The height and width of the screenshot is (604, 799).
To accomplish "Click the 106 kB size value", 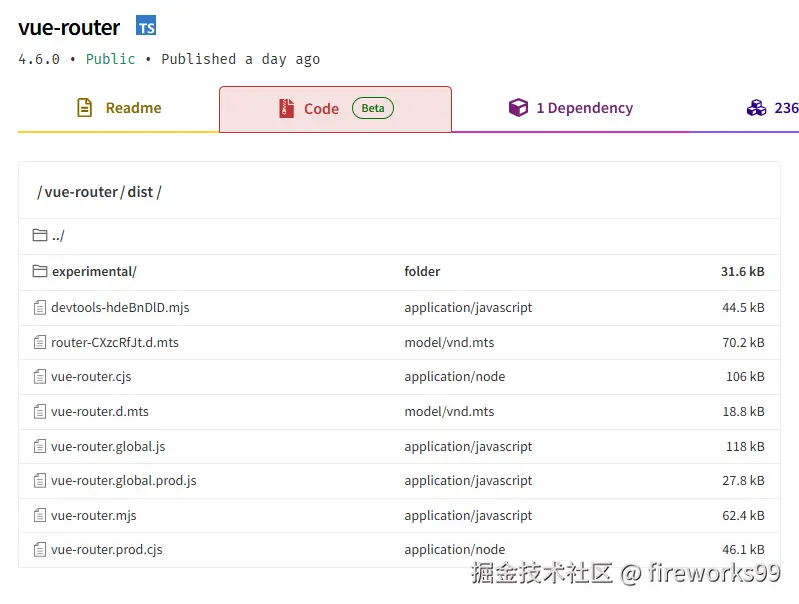I will coord(745,377).
